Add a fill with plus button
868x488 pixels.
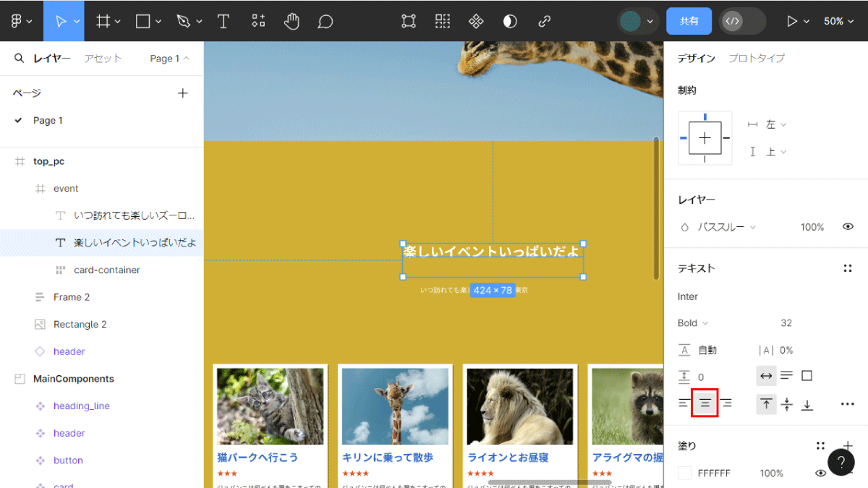pyautogui.click(x=848, y=446)
